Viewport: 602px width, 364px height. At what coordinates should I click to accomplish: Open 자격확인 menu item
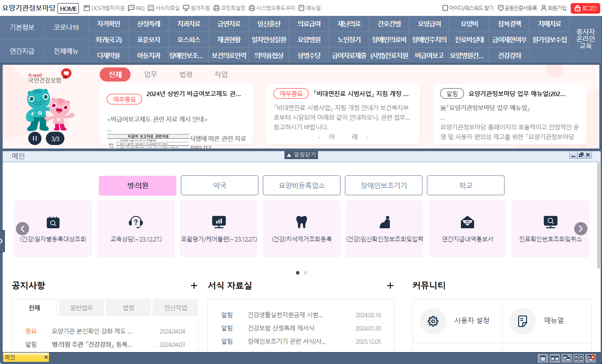tap(108, 24)
